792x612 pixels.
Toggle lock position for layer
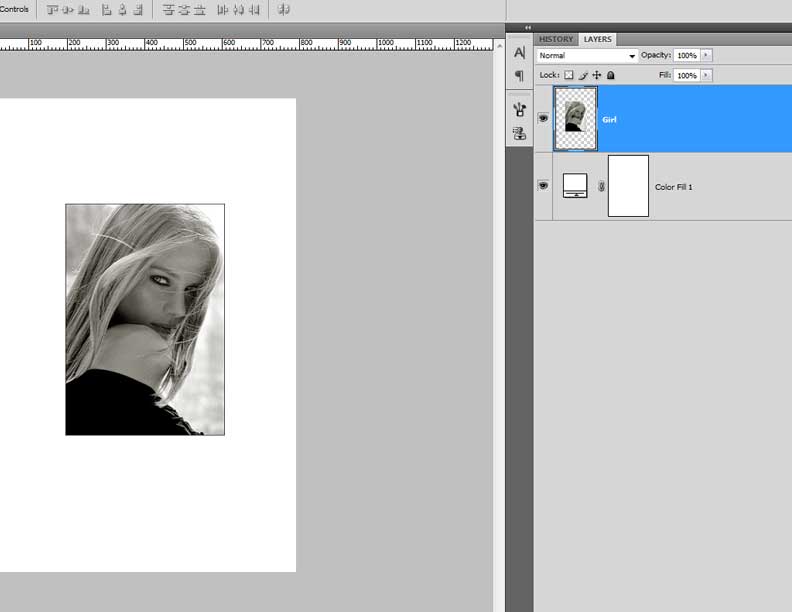point(597,75)
